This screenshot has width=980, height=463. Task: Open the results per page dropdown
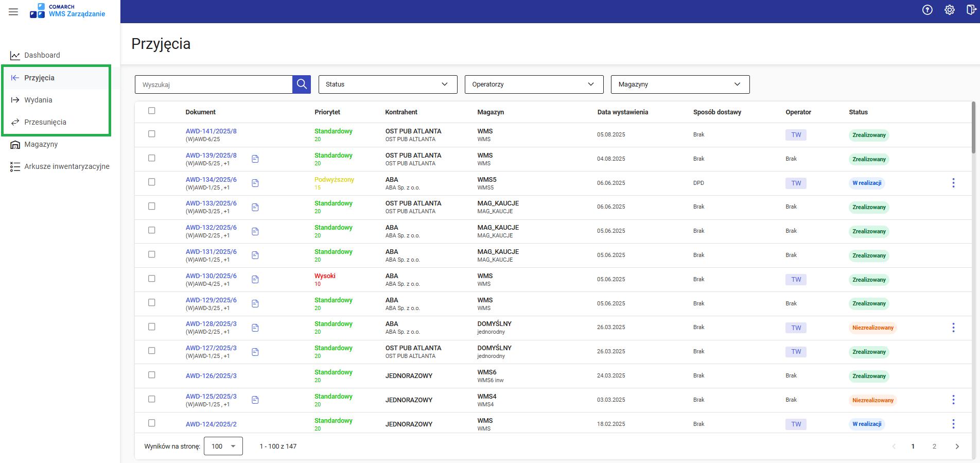tap(223, 447)
